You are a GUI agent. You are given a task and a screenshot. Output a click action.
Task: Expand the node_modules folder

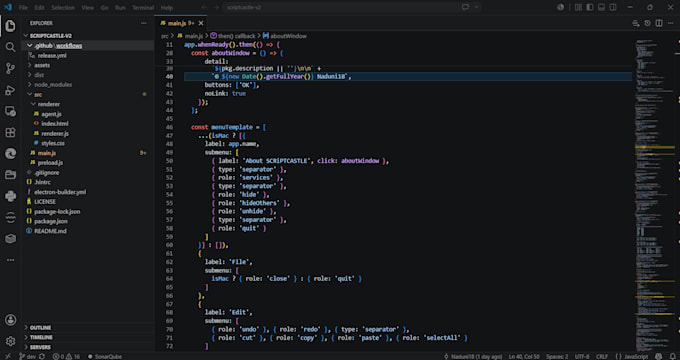pyautogui.click(x=89, y=85)
